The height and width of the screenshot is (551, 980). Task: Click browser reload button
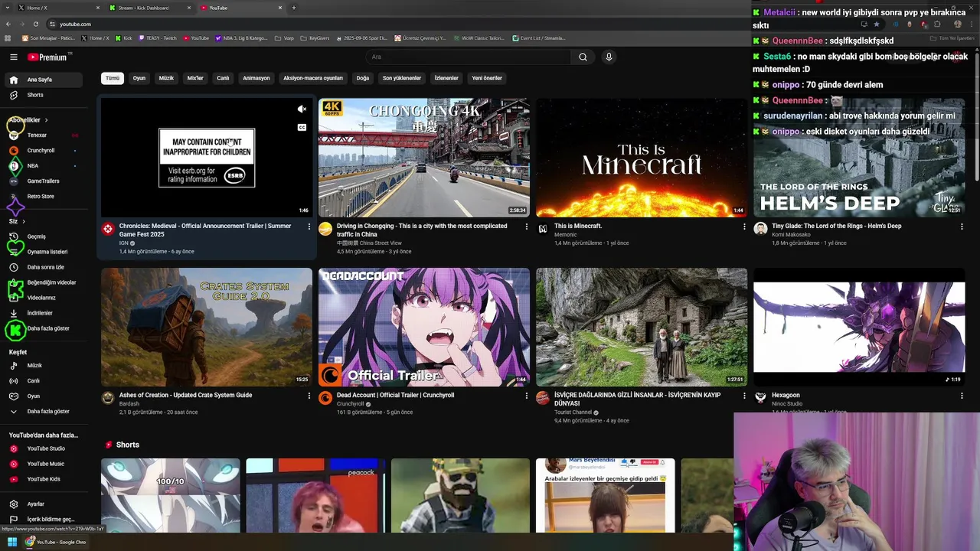coord(36,24)
